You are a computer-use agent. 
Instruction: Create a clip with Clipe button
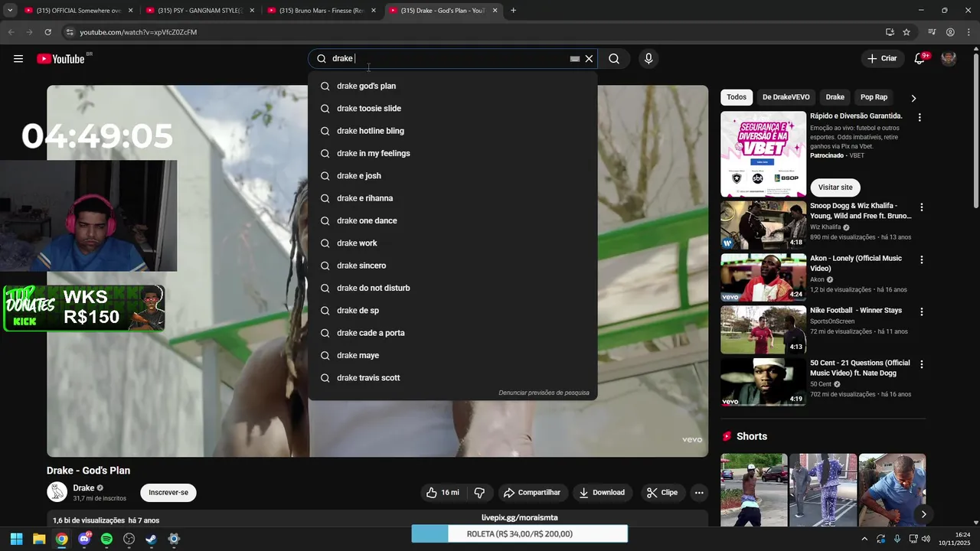tap(662, 493)
